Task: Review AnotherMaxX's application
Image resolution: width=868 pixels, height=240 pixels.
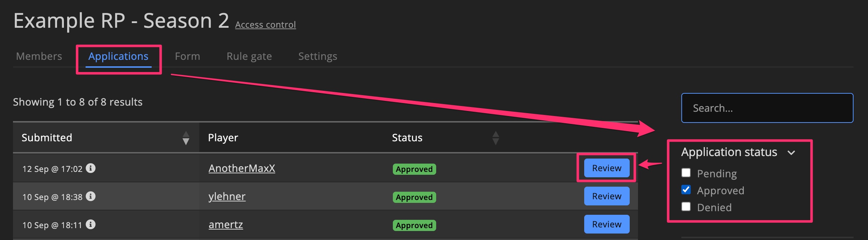Action: coord(607,168)
